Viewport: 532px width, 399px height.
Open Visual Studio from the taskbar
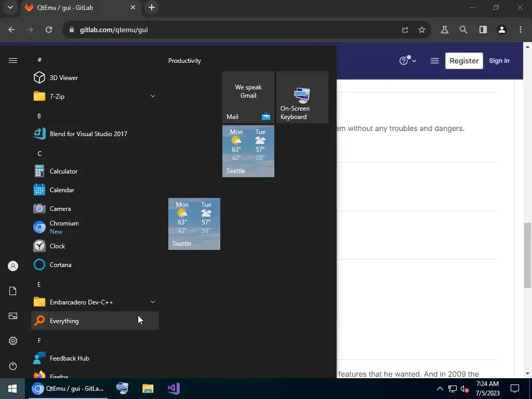tap(174, 389)
